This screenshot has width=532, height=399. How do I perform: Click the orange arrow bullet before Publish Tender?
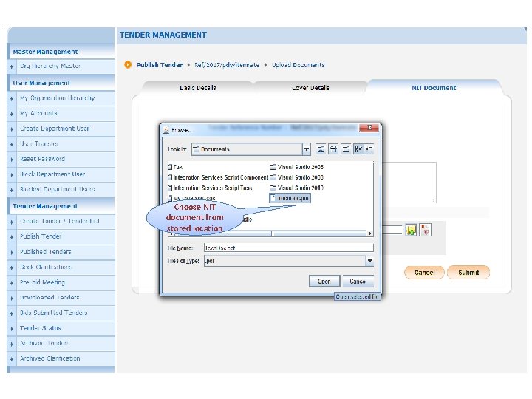coord(128,64)
